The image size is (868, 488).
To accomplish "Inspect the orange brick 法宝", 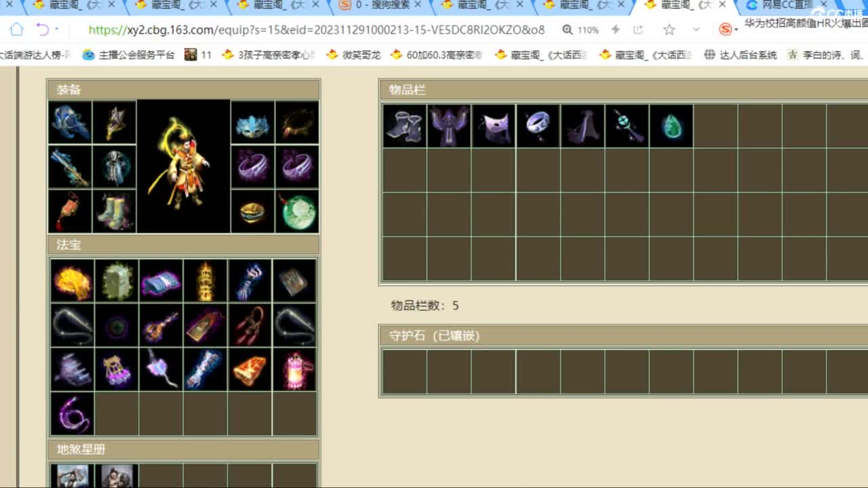I will tap(250, 369).
